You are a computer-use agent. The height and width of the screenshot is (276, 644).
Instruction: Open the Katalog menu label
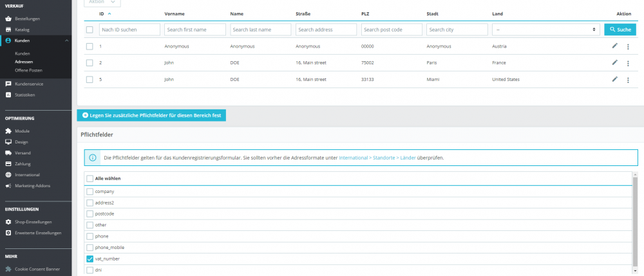(22, 30)
